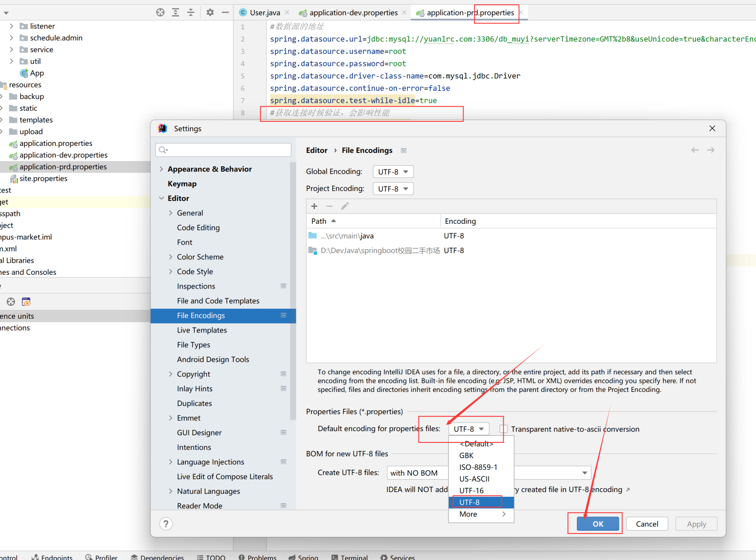Viewport: 756px width, 560px height.
Task: Click the crosshair icon in lower panel
Action: click(x=11, y=302)
